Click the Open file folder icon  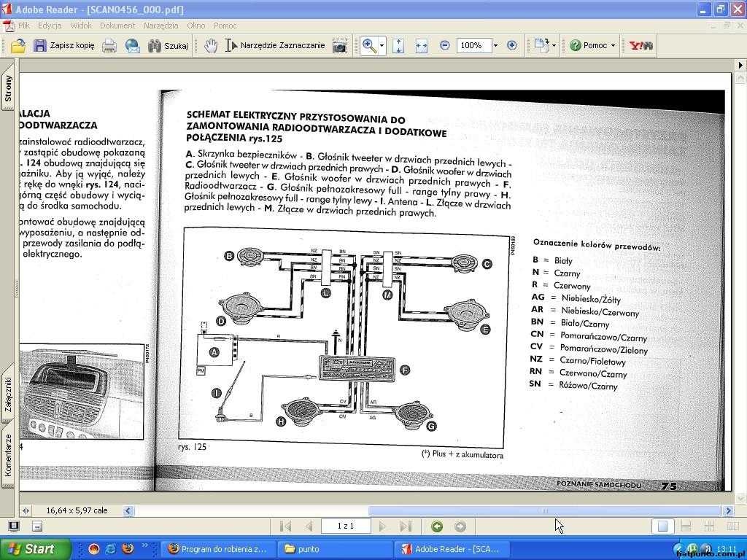pos(18,46)
